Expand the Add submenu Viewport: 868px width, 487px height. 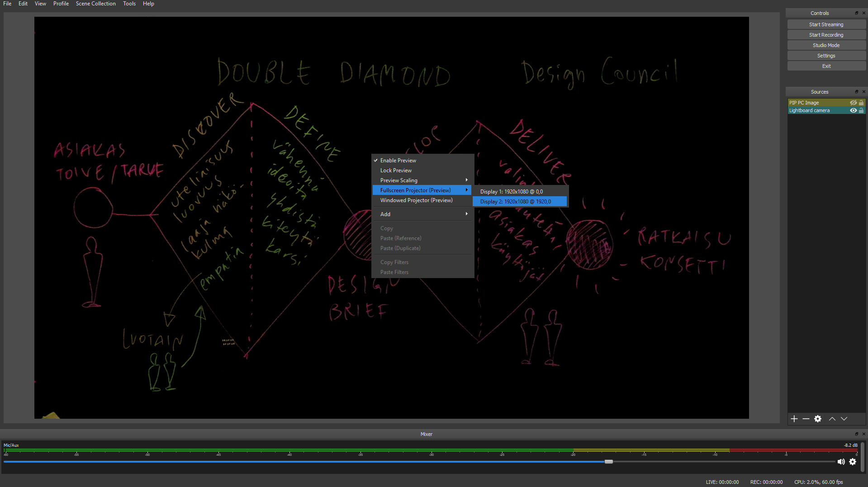pos(422,214)
